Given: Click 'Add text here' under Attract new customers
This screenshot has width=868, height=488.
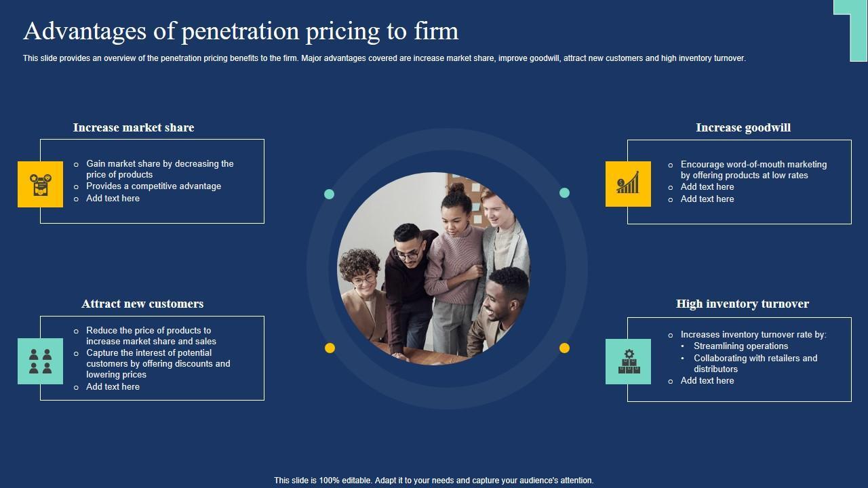Looking at the screenshot, I should (x=113, y=387).
